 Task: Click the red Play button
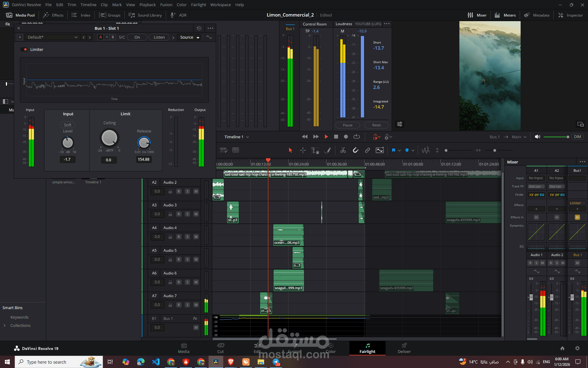point(326,137)
